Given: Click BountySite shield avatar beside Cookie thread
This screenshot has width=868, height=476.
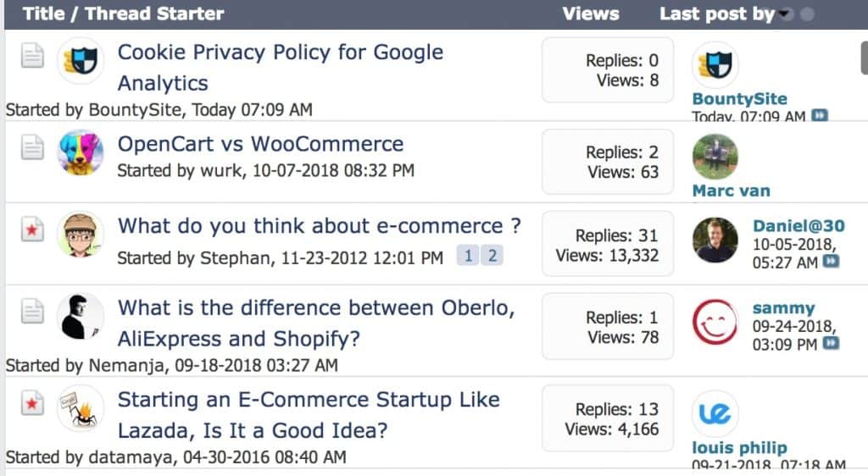Looking at the screenshot, I should (81, 61).
